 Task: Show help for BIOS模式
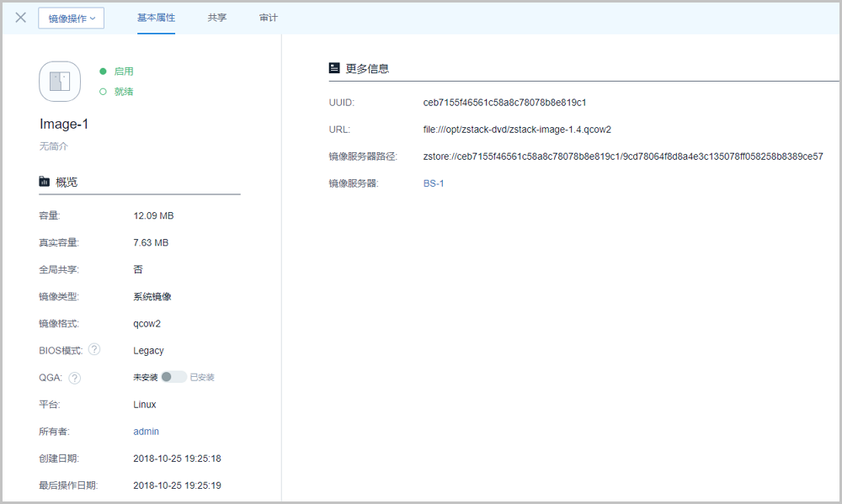(94, 350)
